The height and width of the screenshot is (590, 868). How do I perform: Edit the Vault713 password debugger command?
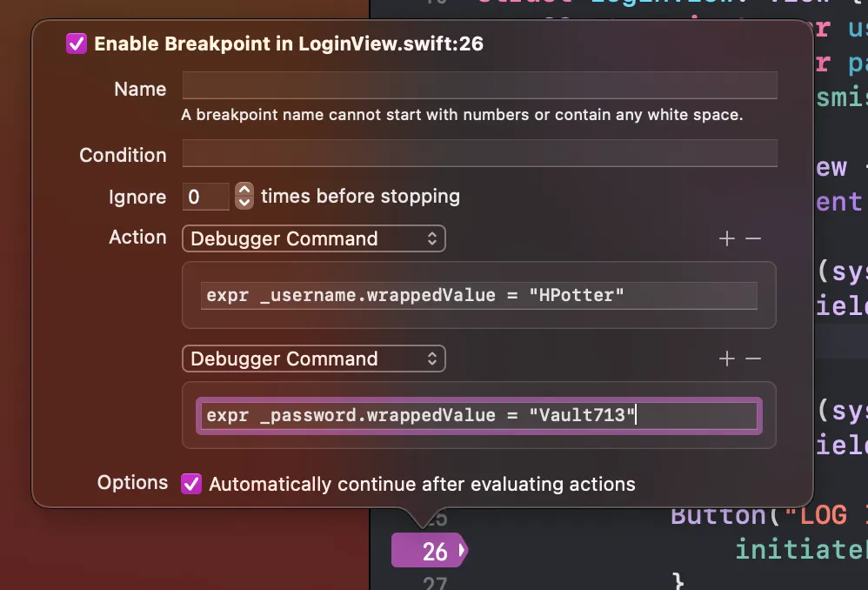coord(478,415)
